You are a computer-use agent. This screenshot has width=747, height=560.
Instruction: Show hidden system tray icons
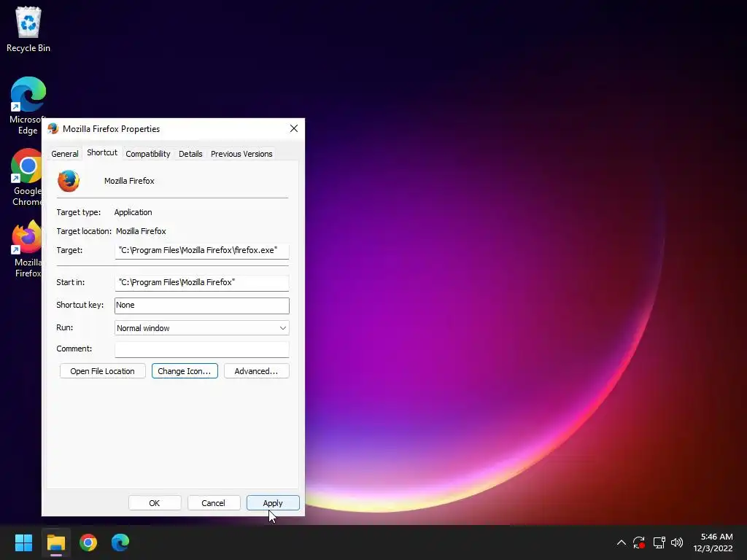(622, 542)
